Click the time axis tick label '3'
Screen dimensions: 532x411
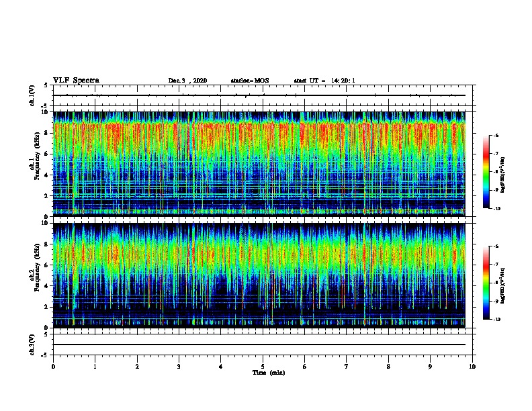179,367
